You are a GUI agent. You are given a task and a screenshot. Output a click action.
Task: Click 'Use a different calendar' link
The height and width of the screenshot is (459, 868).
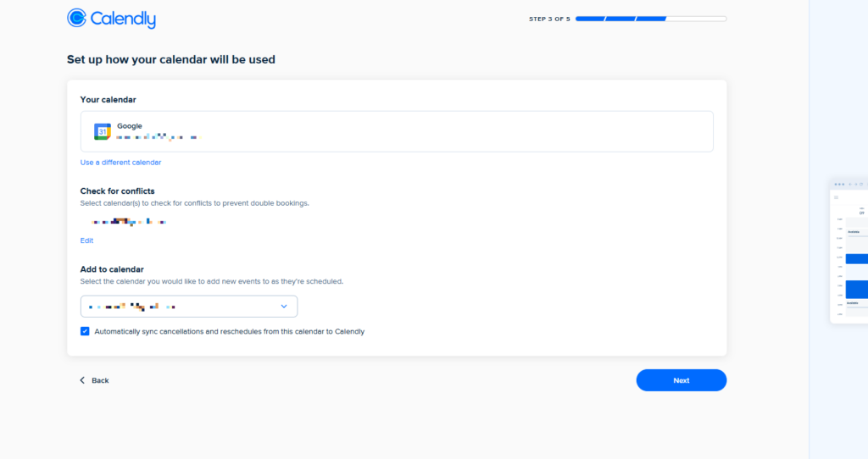pos(120,162)
